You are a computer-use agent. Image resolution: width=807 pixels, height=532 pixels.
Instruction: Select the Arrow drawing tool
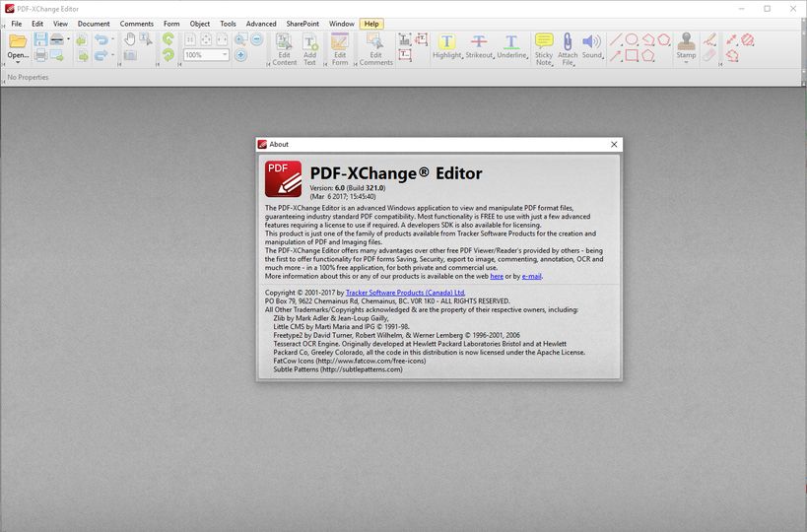click(x=616, y=55)
